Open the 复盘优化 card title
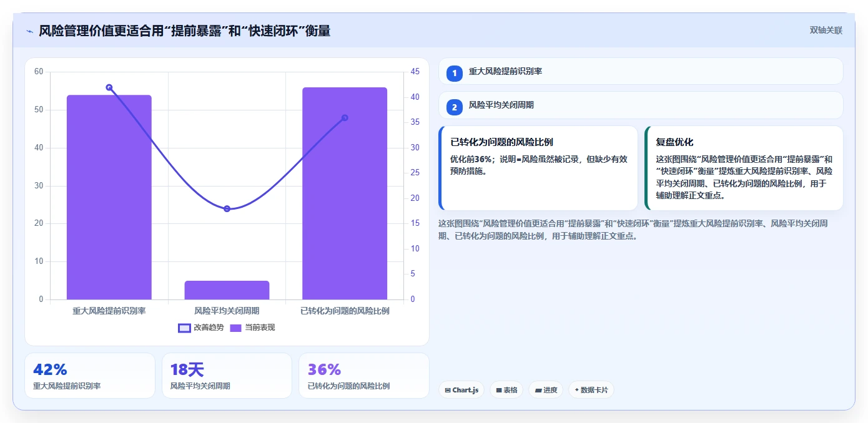The width and height of the screenshot is (868, 423). point(674,142)
